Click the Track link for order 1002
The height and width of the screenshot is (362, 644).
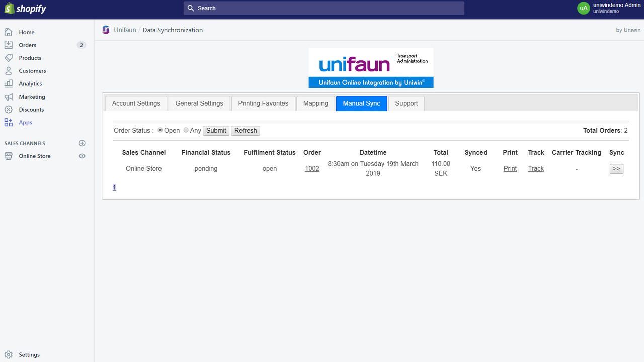coord(536,168)
